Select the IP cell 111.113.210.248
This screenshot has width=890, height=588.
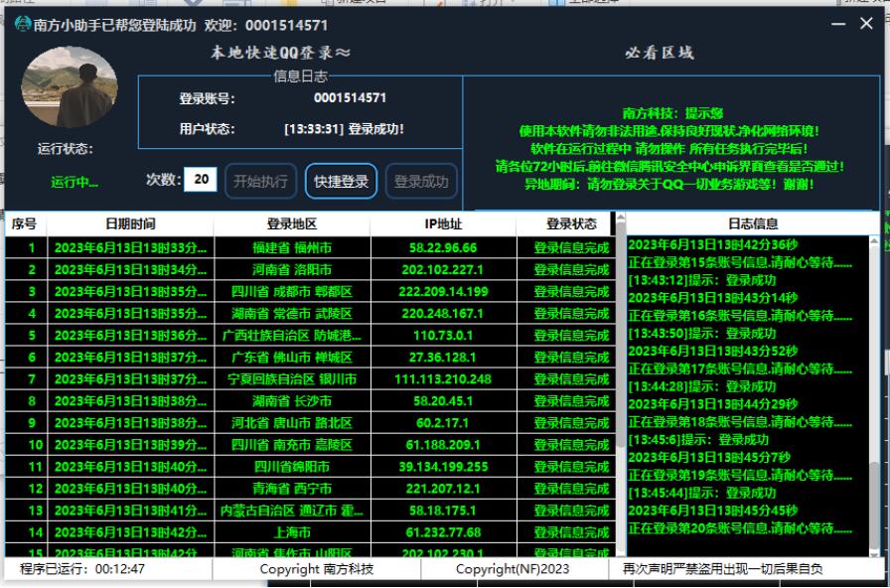click(443, 379)
